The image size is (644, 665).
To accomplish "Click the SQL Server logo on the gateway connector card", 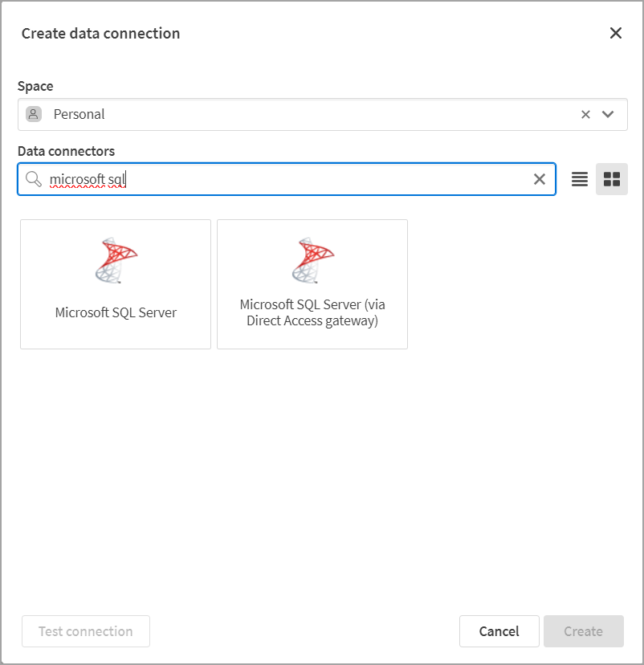I will coord(312,259).
